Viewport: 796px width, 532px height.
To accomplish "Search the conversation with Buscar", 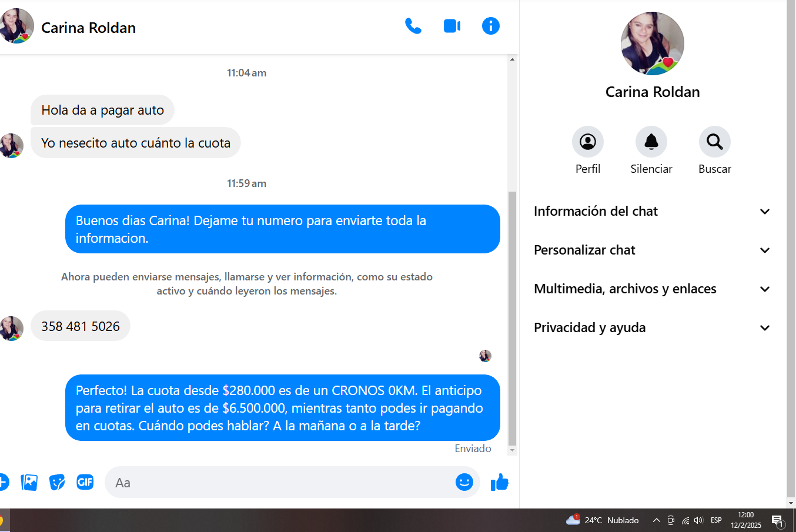I will pos(714,142).
